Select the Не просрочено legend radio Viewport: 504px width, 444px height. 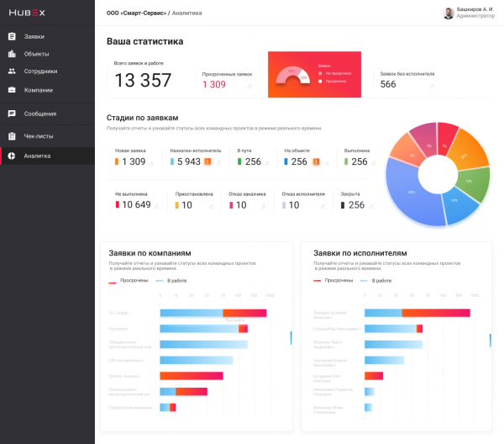pos(321,73)
